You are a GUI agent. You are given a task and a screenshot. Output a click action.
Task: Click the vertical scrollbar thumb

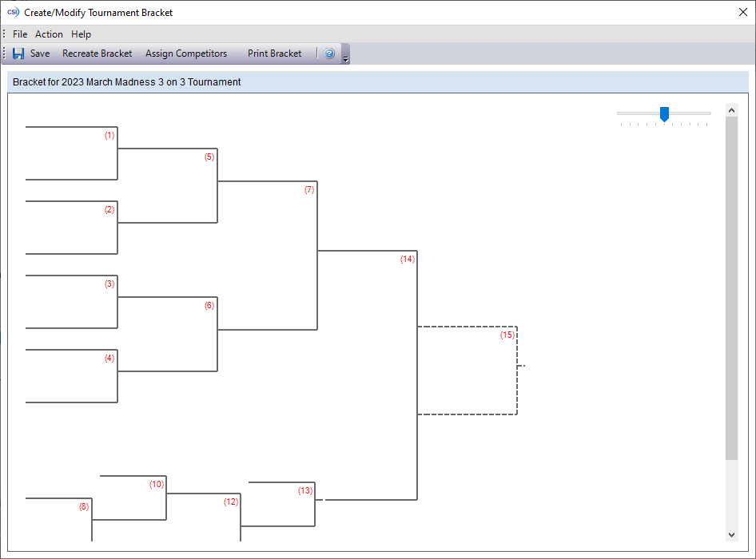click(731, 288)
